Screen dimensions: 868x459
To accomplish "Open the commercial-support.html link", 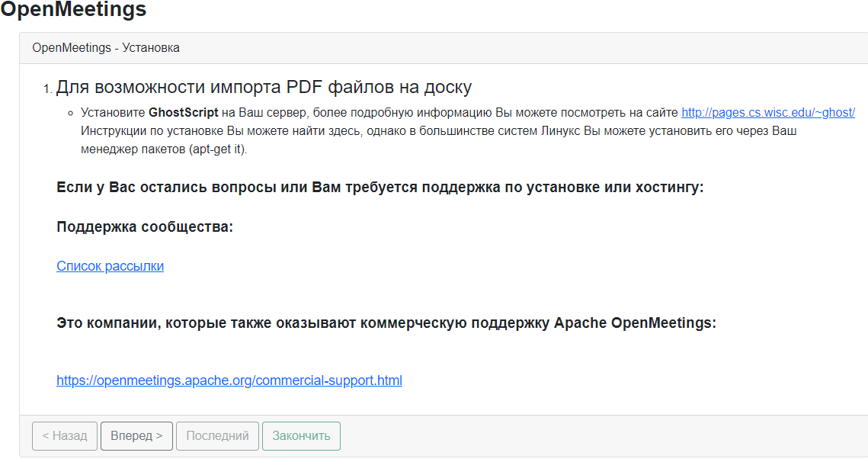I will click(x=229, y=380).
